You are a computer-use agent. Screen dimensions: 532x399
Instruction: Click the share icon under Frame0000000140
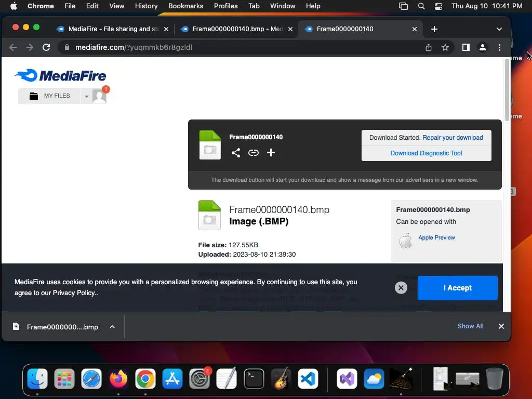pyautogui.click(x=236, y=153)
